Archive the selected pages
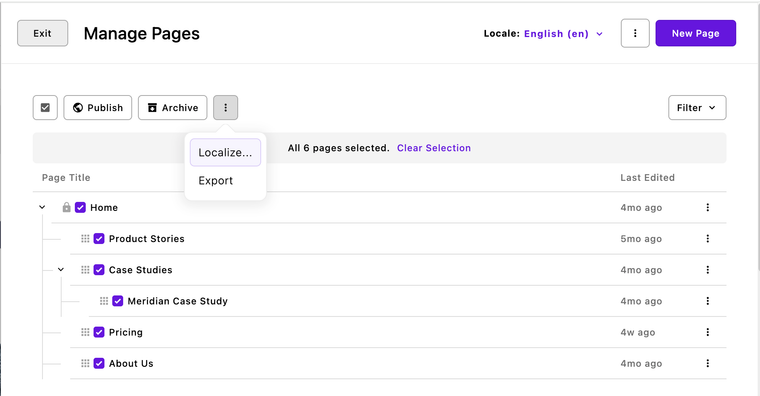The width and height of the screenshot is (760, 396). [x=173, y=108]
